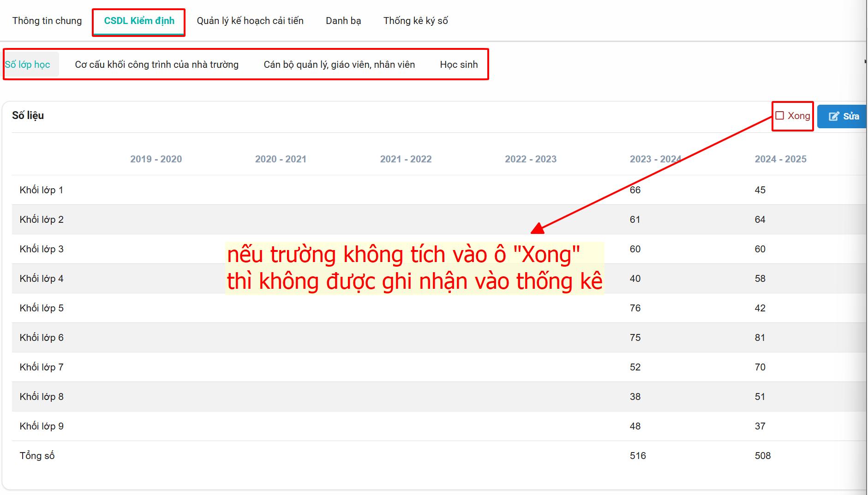Open Cơ cấu khối công trình của nhà trường
The height and width of the screenshot is (495, 868).
pyautogui.click(x=156, y=65)
